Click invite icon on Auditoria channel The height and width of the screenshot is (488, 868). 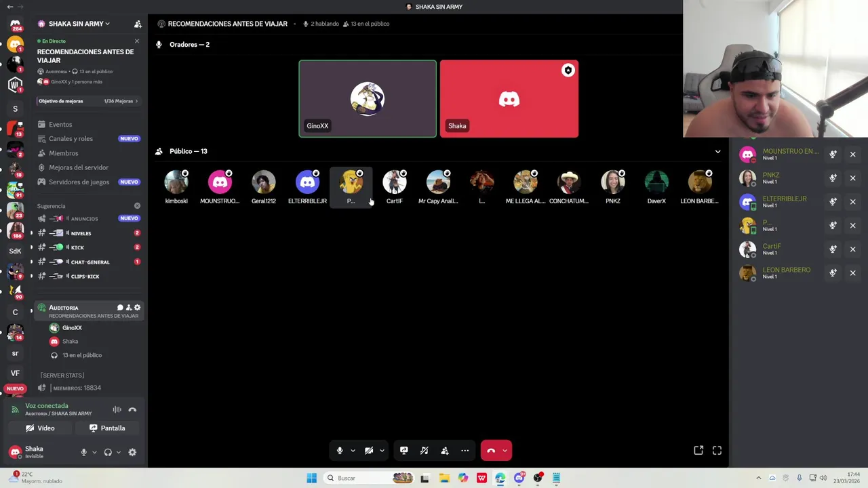click(x=128, y=308)
